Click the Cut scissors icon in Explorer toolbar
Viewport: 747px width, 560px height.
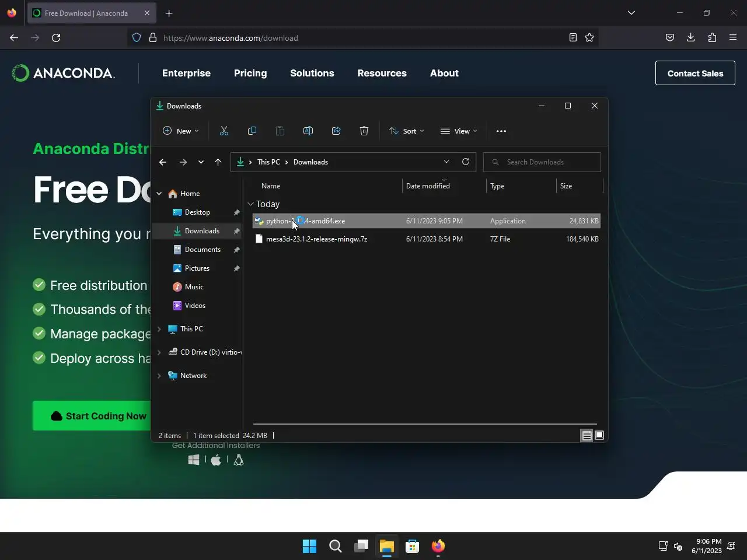pos(224,131)
